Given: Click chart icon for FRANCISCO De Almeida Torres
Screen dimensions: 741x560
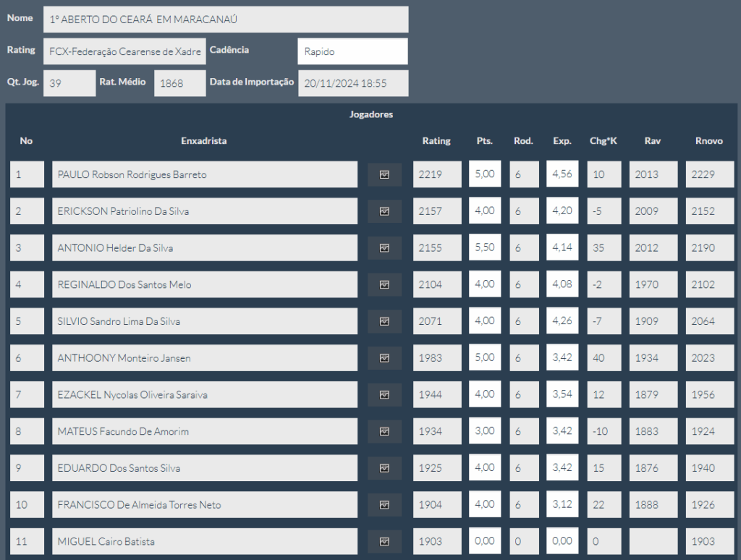Looking at the screenshot, I should coord(384,504).
